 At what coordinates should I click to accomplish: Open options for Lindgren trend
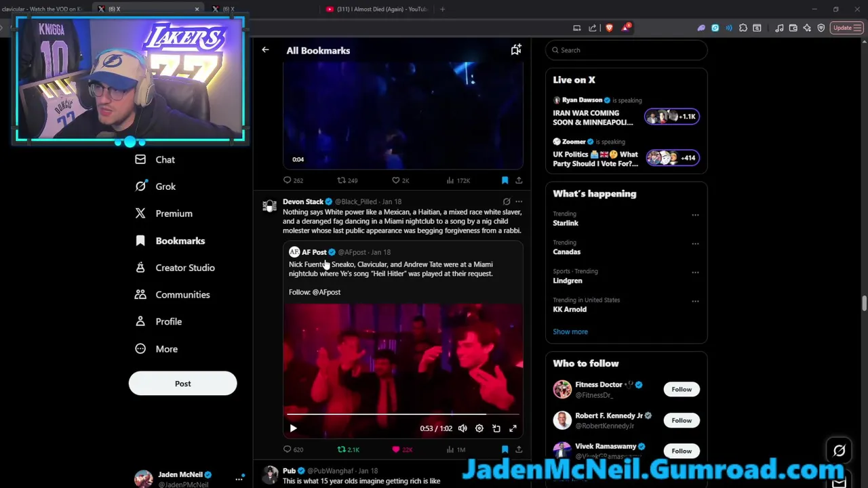click(695, 272)
